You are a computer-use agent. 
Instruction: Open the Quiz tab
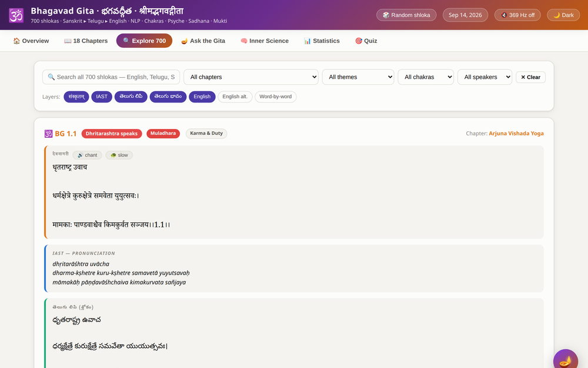366,41
